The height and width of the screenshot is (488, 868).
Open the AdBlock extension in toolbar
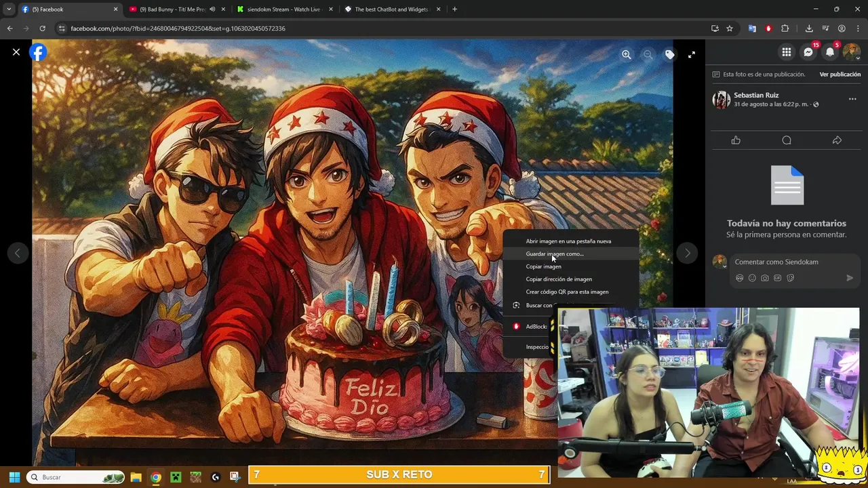click(768, 28)
